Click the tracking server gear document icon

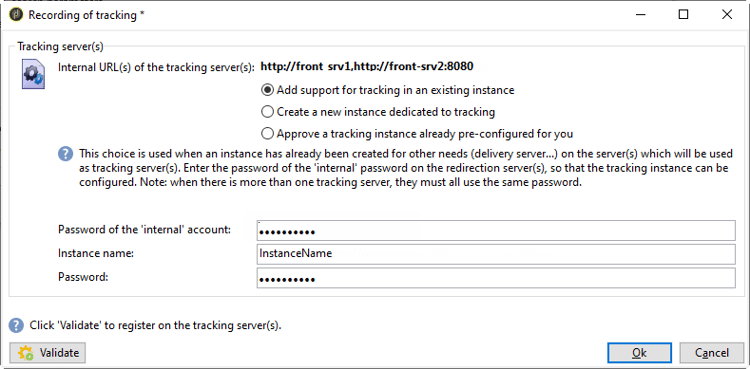pyautogui.click(x=33, y=74)
